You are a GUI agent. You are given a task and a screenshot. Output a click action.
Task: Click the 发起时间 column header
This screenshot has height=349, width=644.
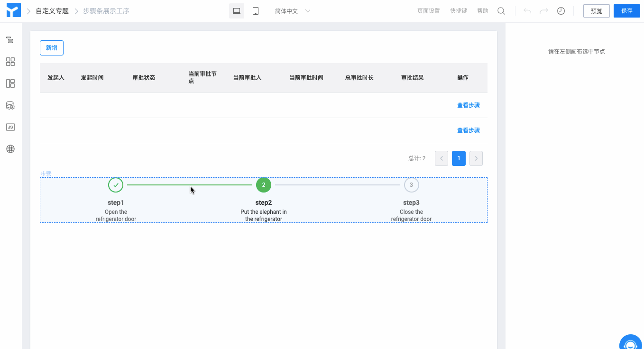[x=92, y=78]
